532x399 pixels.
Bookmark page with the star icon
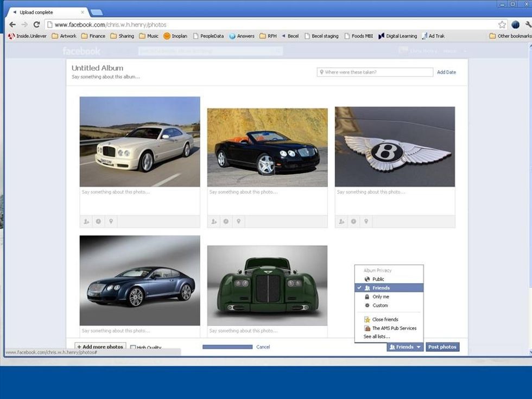[x=502, y=24]
